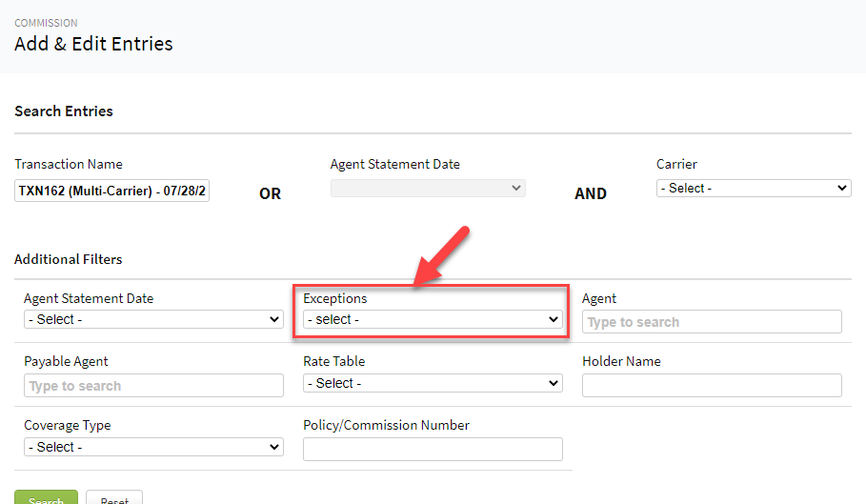Expand the Exceptions dropdown
The width and height of the screenshot is (866, 504).
click(x=433, y=319)
